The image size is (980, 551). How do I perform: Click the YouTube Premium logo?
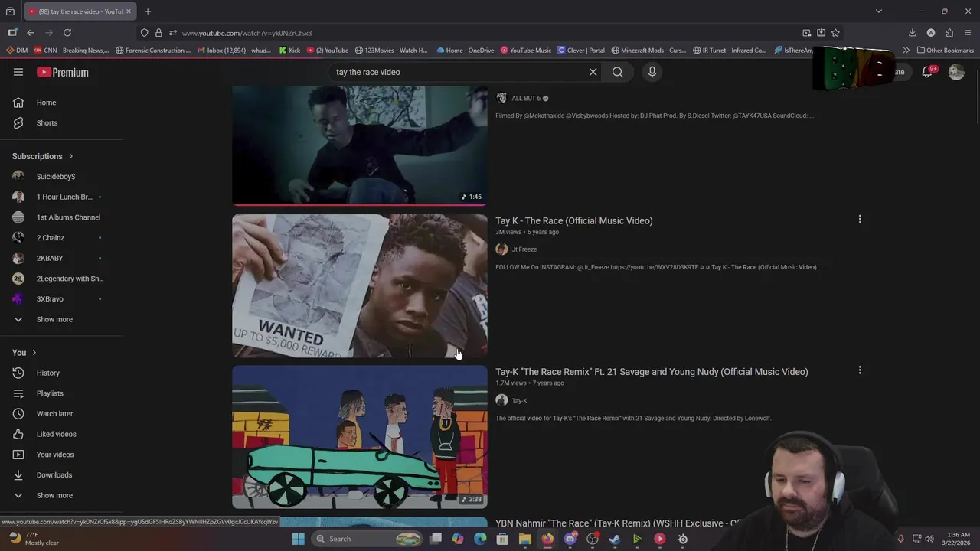[x=63, y=72]
